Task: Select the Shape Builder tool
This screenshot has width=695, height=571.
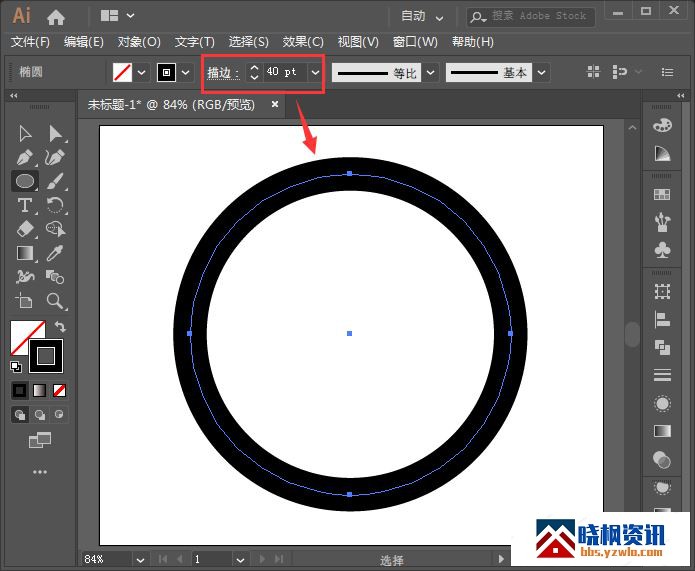Action: (55, 229)
